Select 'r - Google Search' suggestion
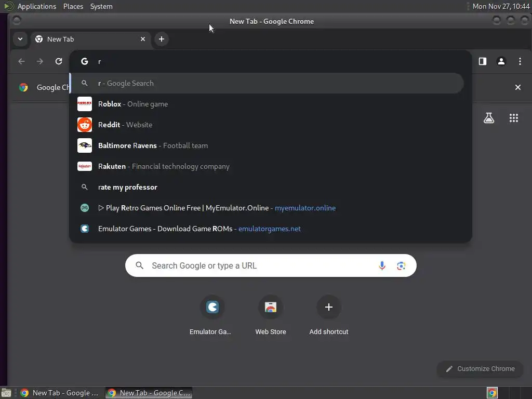 [267, 83]
